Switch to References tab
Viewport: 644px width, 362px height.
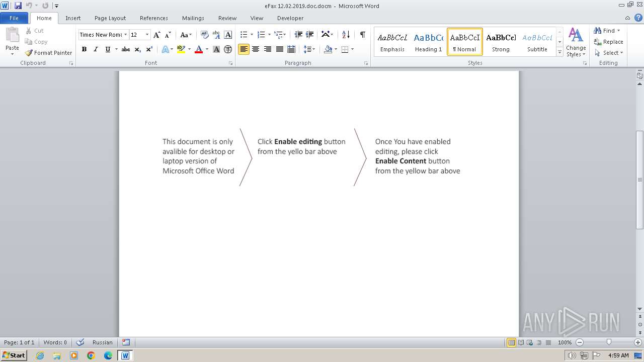pyautogui.click(x=154, y=18)
